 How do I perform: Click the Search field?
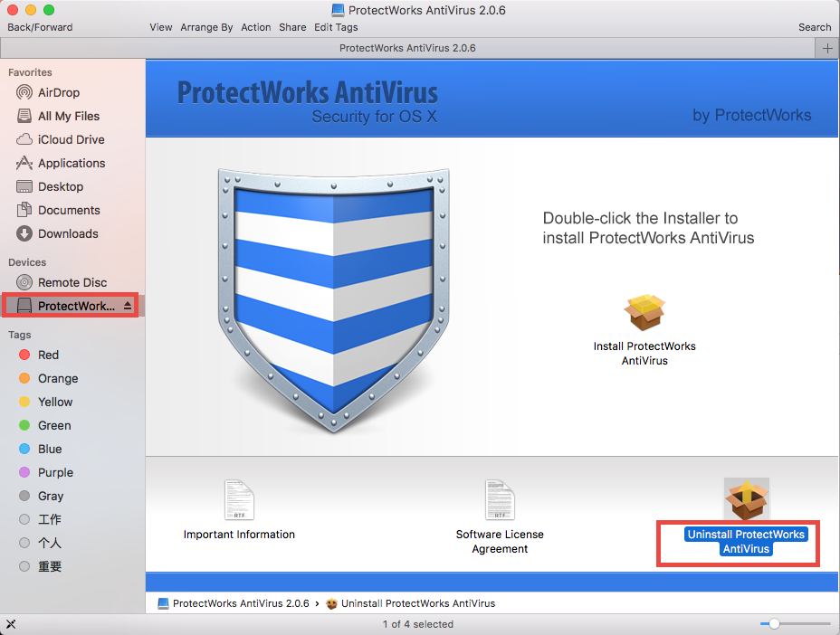click(x=814, y=27)
